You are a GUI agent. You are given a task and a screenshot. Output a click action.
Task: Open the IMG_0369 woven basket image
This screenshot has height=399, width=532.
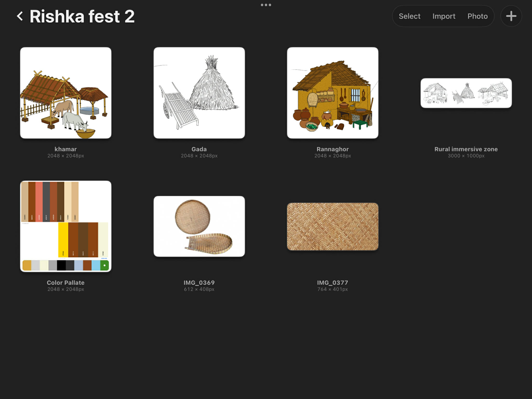pyautogui.click(x=199, y=226)
